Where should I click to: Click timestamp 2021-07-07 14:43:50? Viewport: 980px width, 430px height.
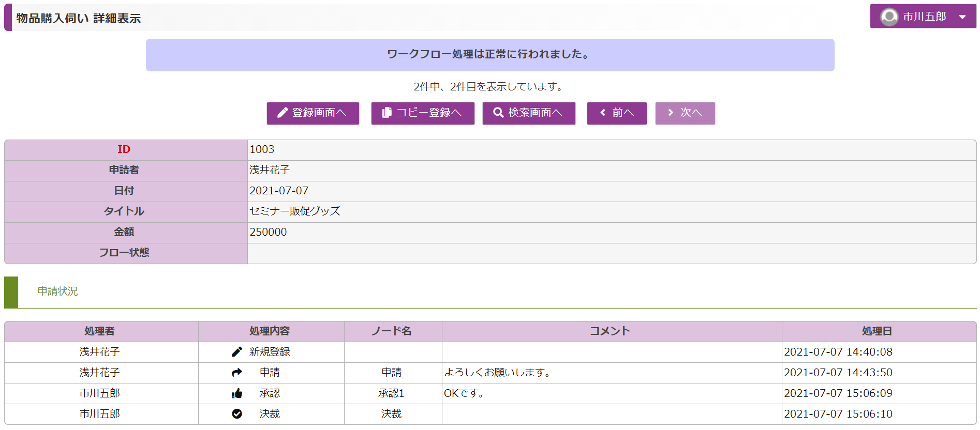coord(838,373)
